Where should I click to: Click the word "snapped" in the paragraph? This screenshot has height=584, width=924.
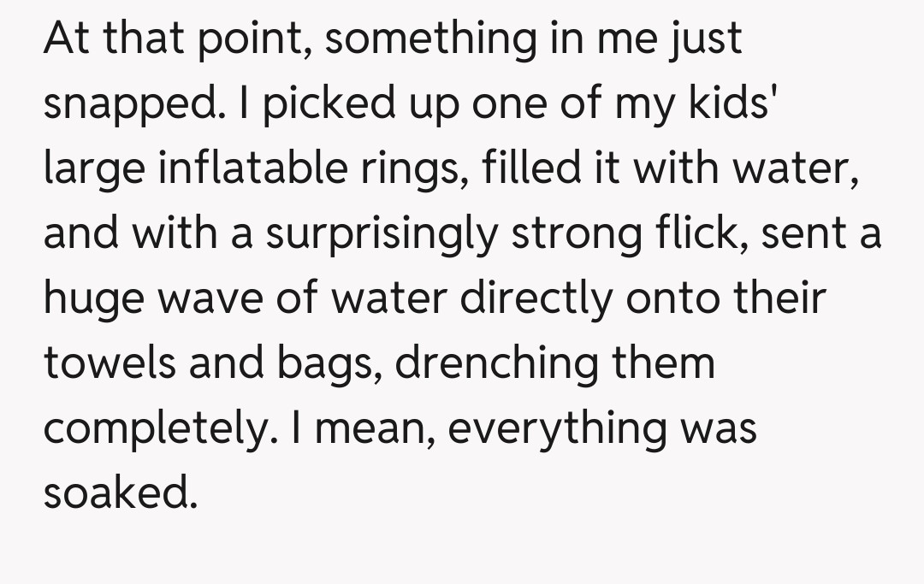(117, 105)
